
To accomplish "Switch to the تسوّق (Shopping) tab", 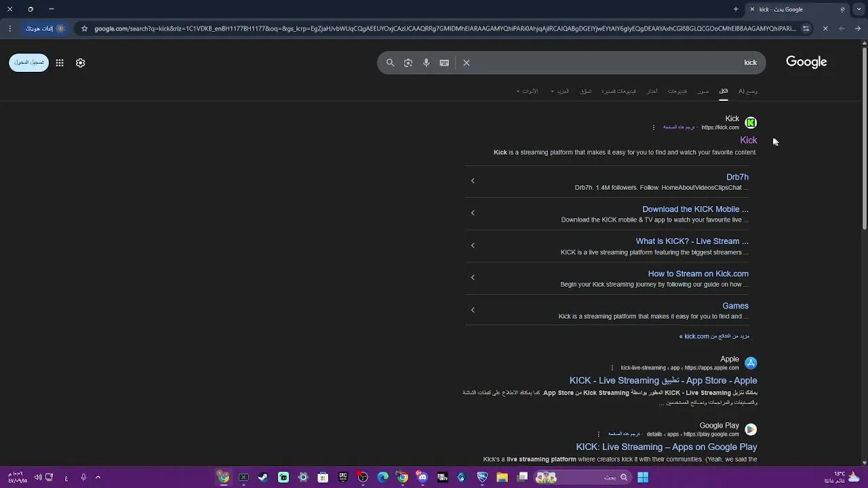I will 586,91.
